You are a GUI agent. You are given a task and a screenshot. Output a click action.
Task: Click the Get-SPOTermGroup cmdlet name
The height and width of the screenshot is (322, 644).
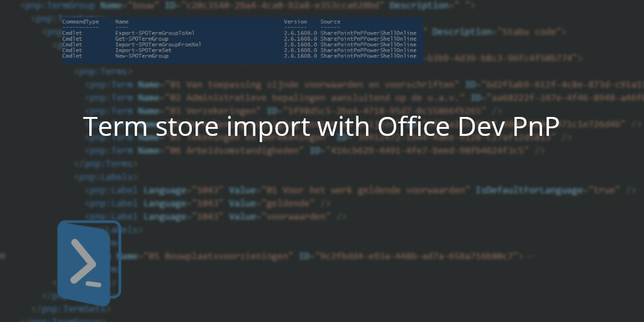click(x=142, y=38)
